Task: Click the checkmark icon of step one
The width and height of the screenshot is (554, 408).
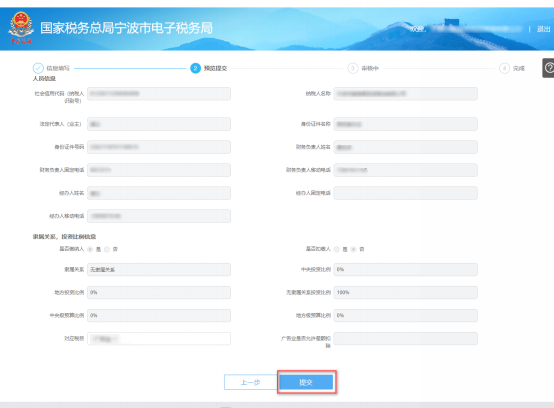Action: point(38,68)
